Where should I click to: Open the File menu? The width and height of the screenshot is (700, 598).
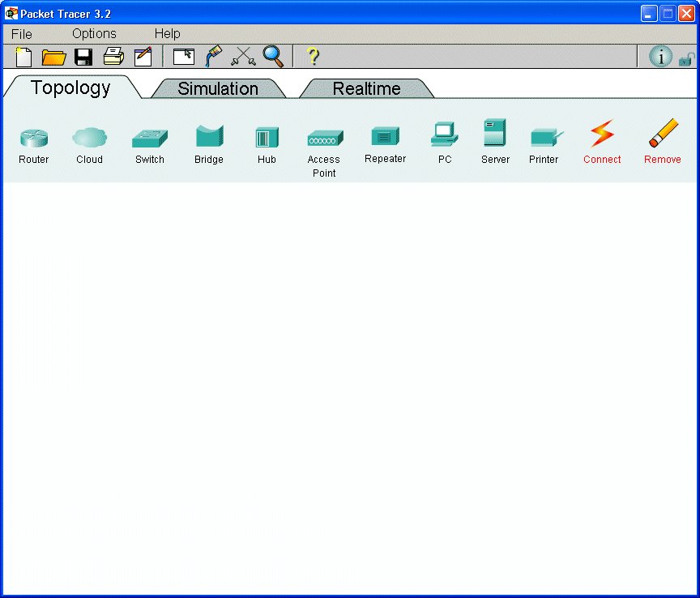click(21, 34)
